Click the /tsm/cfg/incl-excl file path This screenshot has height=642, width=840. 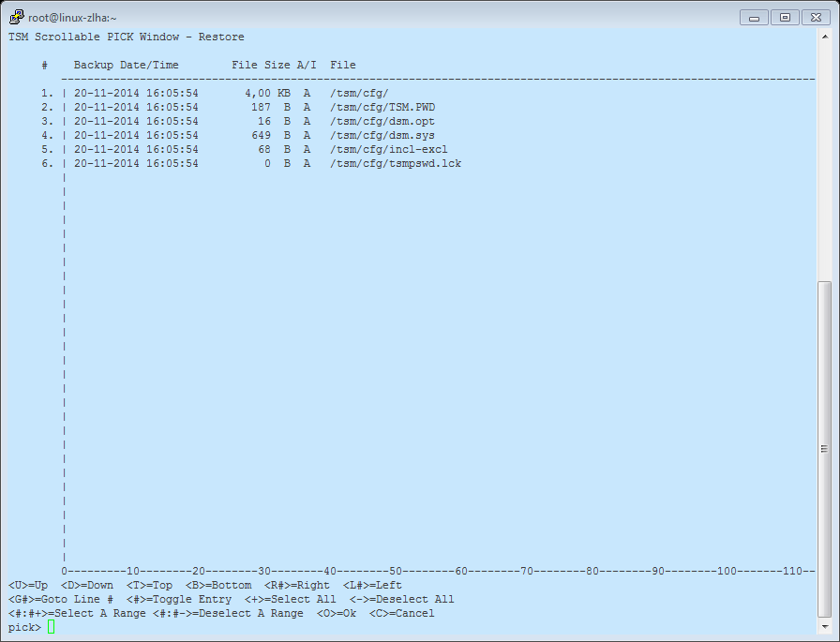(389, 149)
